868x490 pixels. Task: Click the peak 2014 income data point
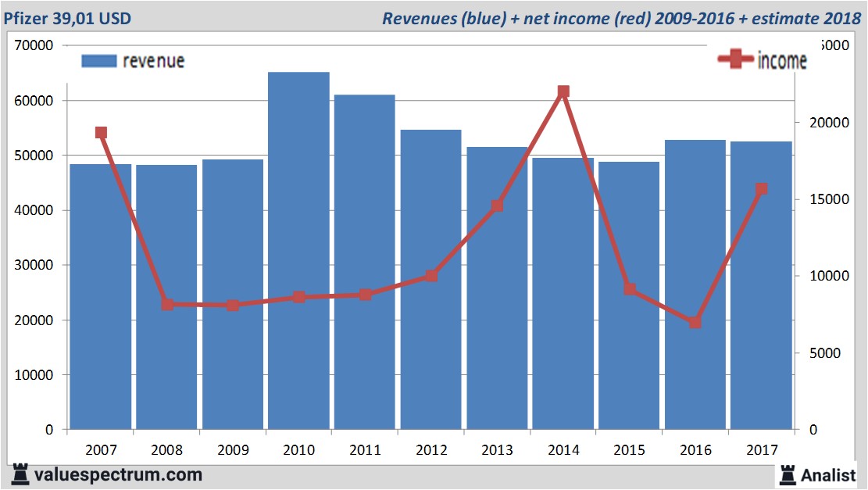(x=563, y=91)
